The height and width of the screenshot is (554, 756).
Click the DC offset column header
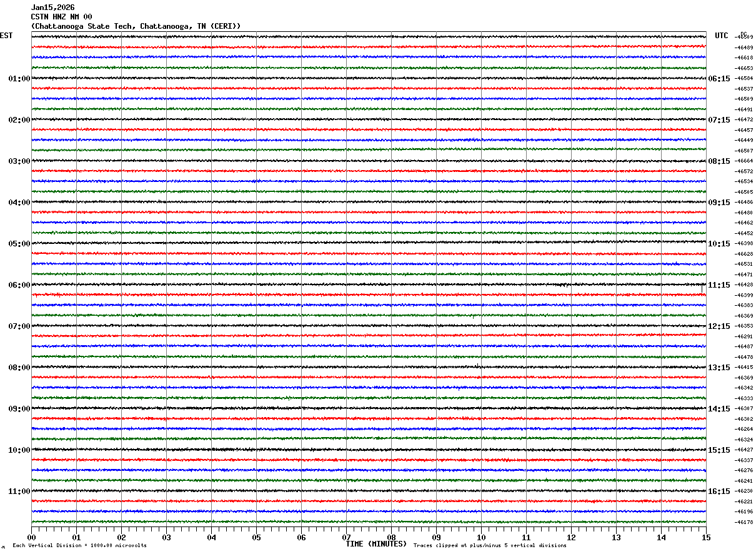[744, 34]
